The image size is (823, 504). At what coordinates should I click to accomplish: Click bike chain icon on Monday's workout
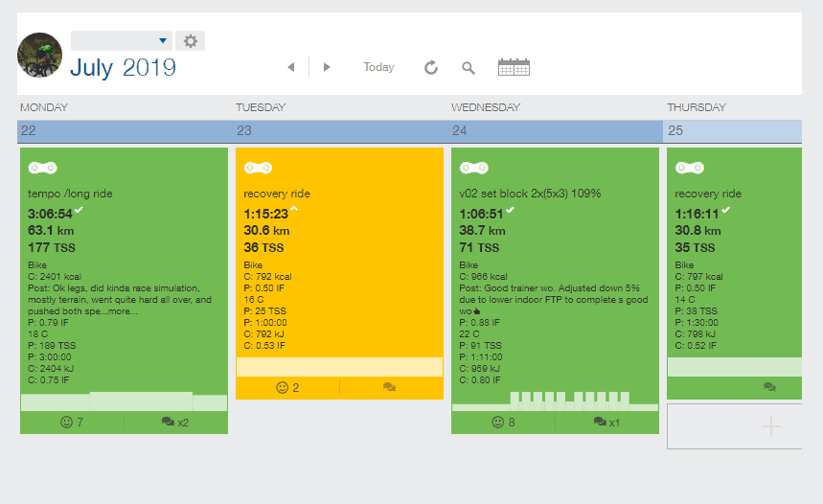click(x=39, y=168)
